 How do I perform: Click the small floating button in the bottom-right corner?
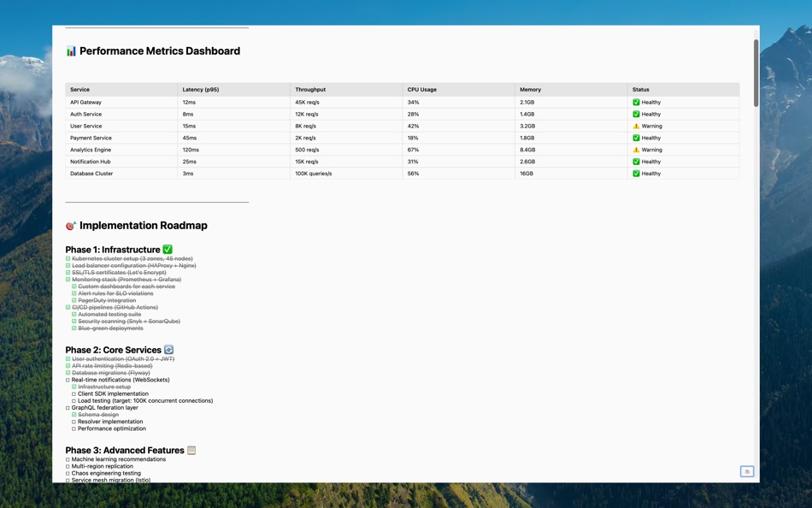point(747,471)
